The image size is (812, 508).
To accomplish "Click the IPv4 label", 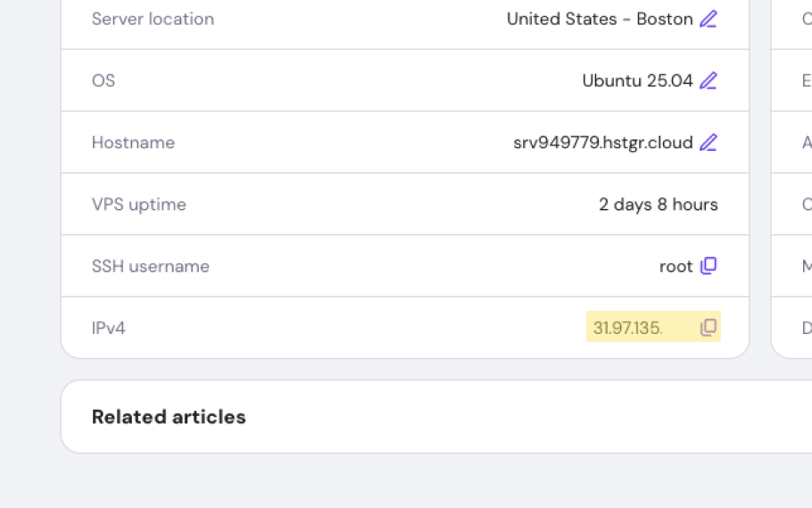I will click(109, 328).
